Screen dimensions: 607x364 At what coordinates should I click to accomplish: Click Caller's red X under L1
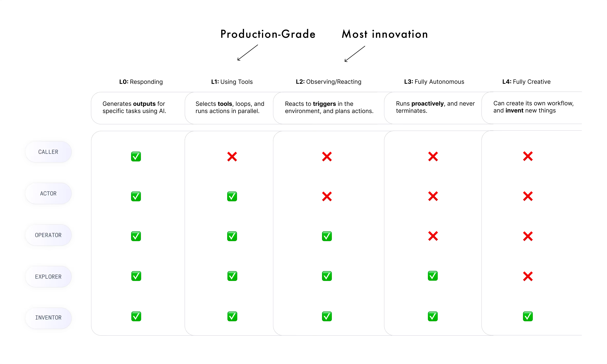232,156
